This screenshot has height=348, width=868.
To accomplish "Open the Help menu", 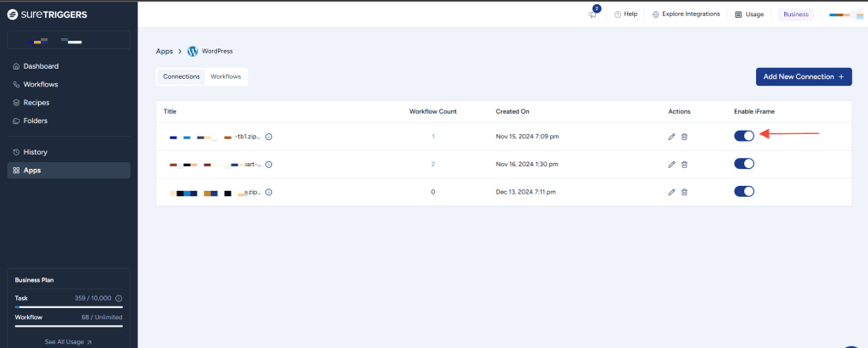I will tap(626, 14).
